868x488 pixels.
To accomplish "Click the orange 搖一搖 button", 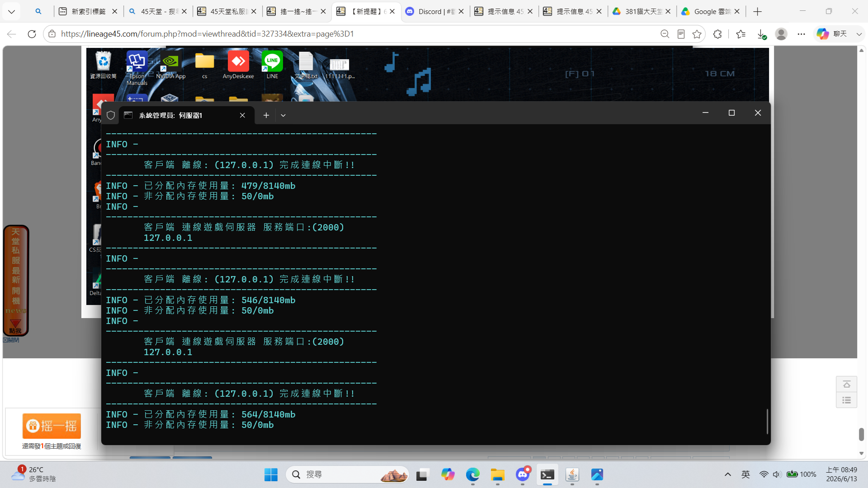I will pyautogui.click(x=52, y=426).
